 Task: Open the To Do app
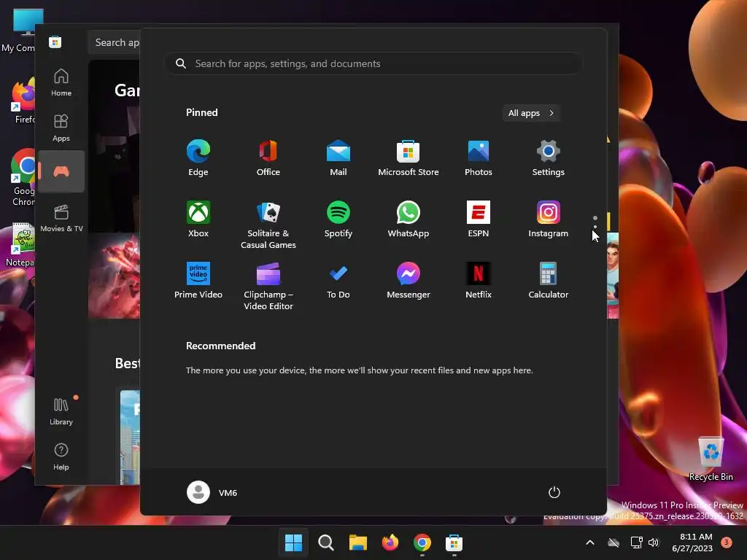(338, 281)
